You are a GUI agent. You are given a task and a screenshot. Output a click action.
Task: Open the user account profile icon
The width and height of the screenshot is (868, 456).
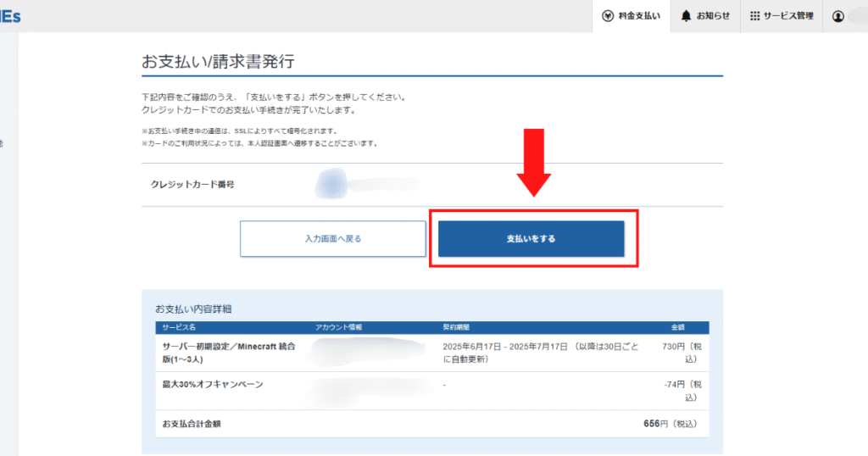pos(838,16)
